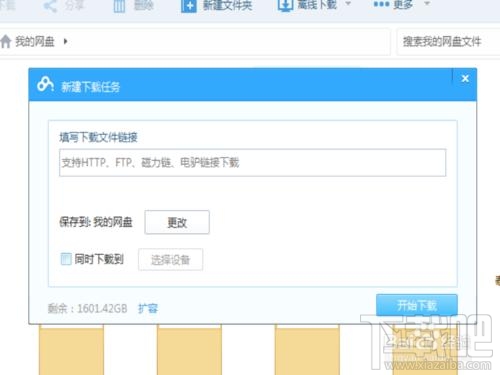Click the 选择设备 button

170,259
